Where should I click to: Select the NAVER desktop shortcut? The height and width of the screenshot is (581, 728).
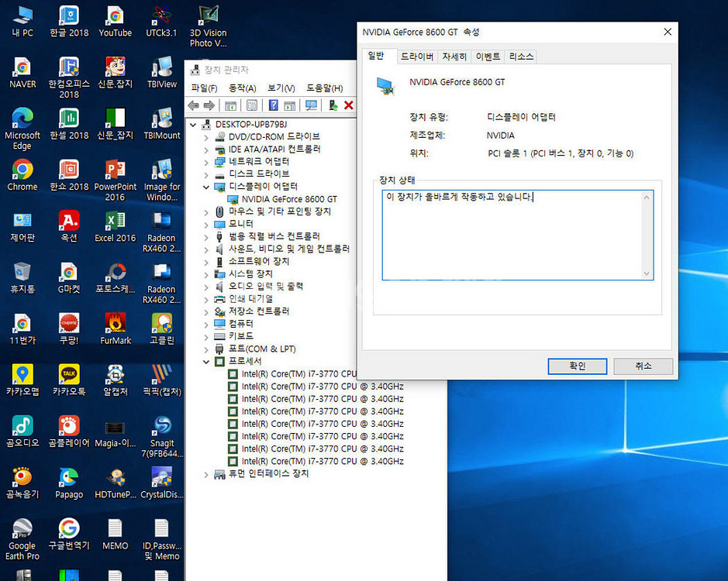[x=22, y=72]
